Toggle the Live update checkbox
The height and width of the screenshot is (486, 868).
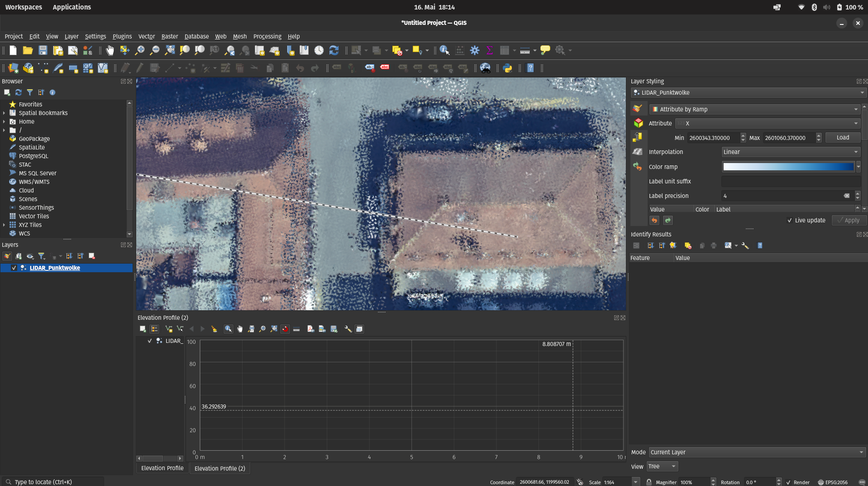tap(790, 220)
